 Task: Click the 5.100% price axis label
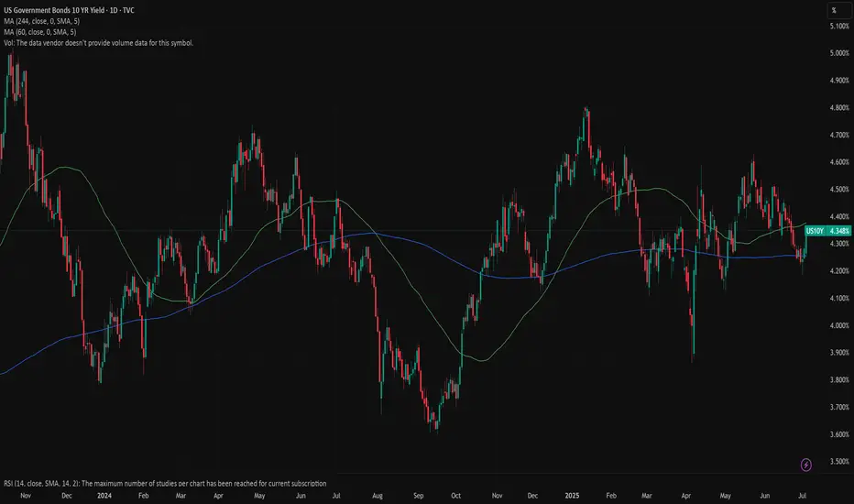(x=839, y=27)
